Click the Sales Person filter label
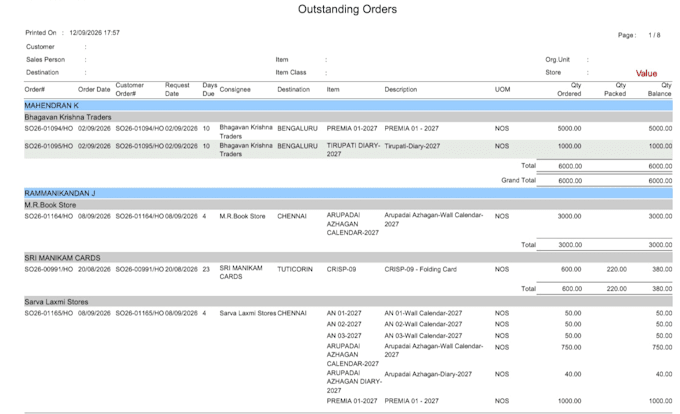 click(x=46, y=59)
